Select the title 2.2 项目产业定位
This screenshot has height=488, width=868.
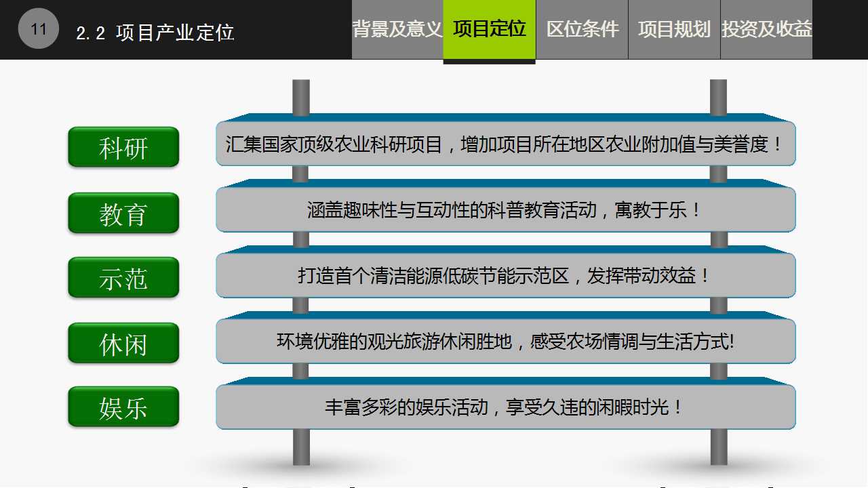point(155,33)
